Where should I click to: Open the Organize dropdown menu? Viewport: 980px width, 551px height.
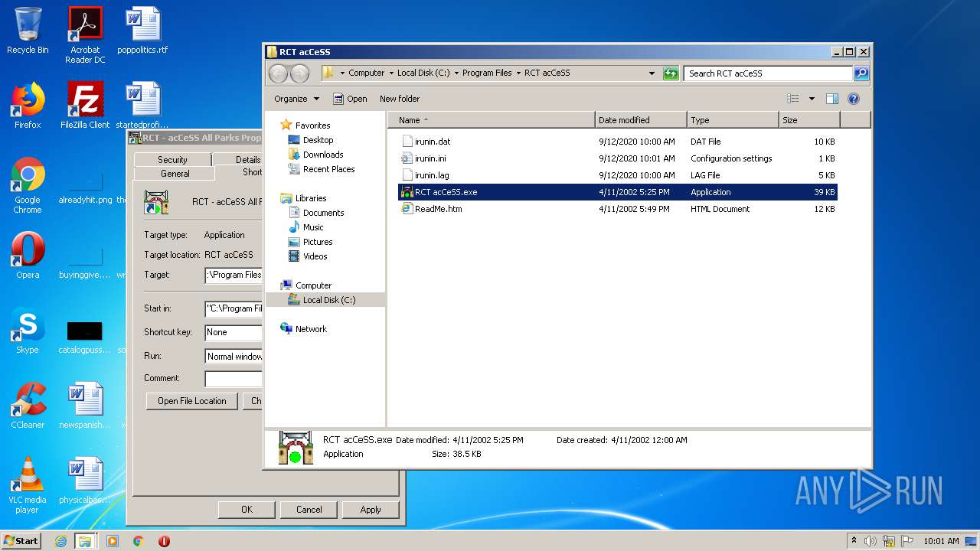pyautogui.click(x=297, y=99)
